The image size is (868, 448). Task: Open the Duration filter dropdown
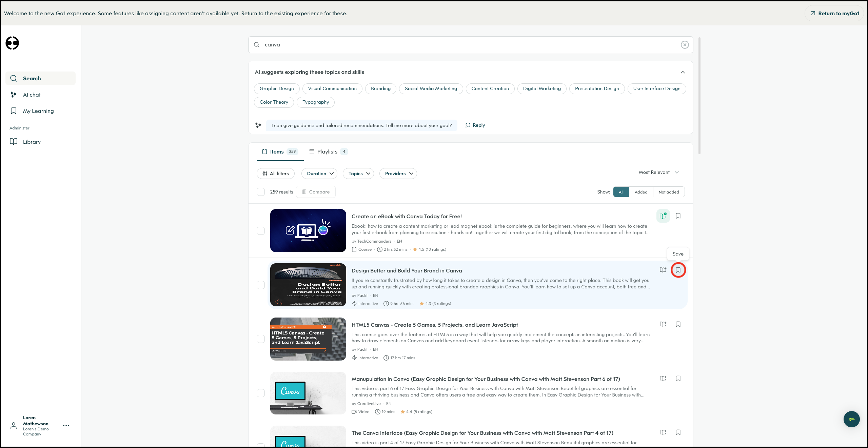319,174
